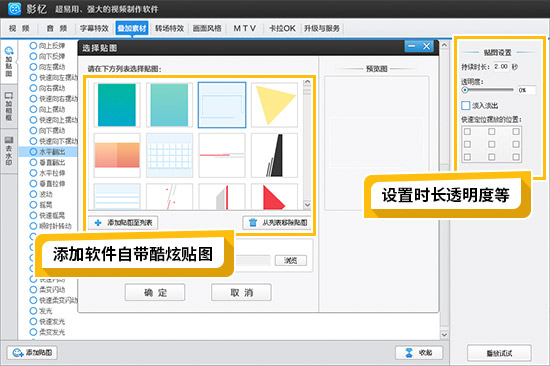Click the 持续时长 2.00 duration field
Screen dimensions: 550x366
click(501, 66)
